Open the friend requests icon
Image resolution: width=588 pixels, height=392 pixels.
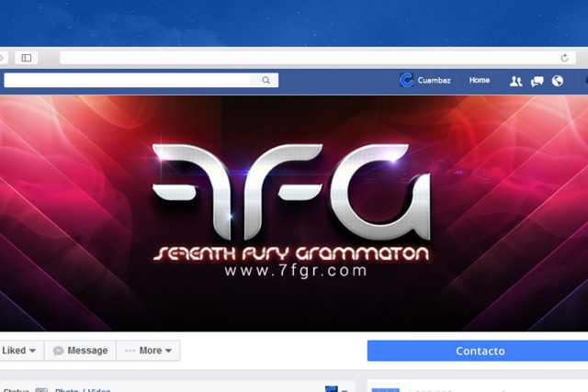pyautogui.click(x=515, y=81)
